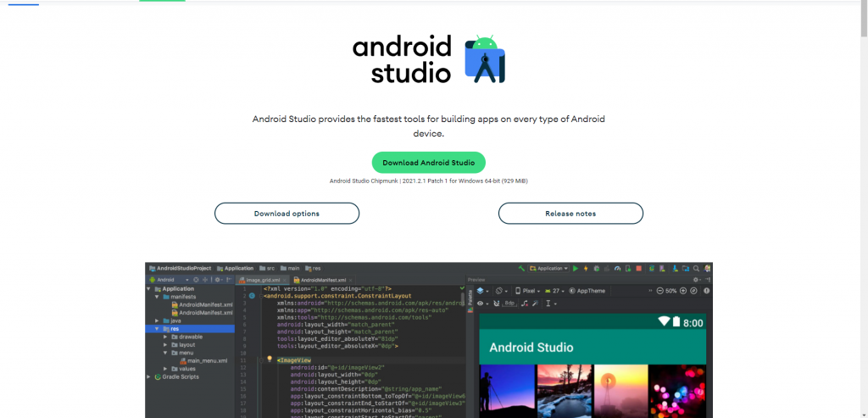Click the user avatar in the IDE toolbar
This screenshot has height=418, width=868.
point(707,269)
